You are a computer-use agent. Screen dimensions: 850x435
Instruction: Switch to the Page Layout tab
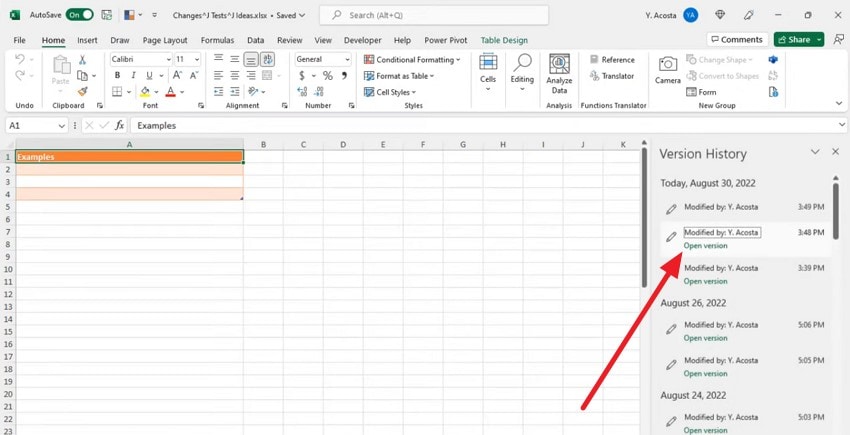tap(165, 40)
